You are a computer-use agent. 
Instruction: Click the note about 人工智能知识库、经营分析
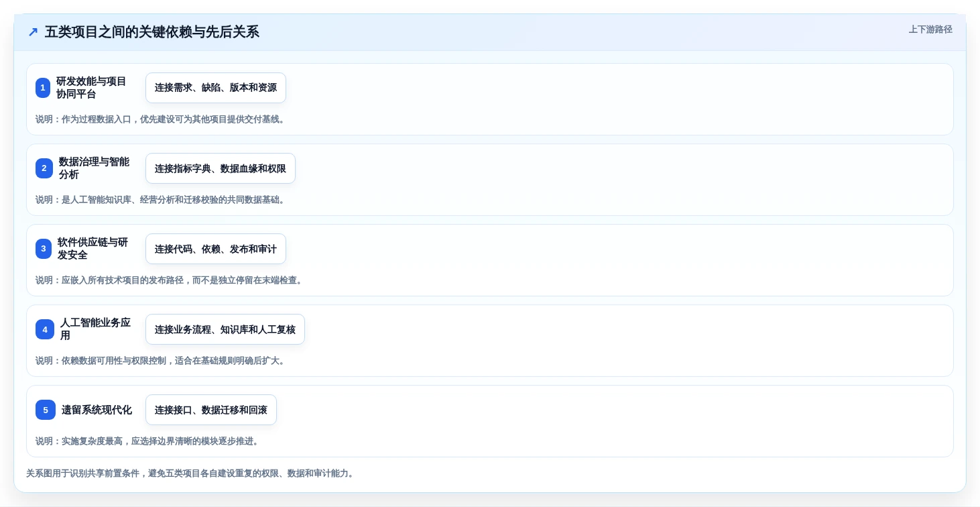coord(162,200)
